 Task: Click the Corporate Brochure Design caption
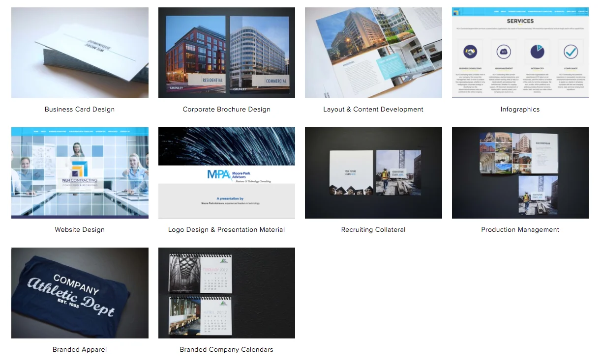coord(227,110)
